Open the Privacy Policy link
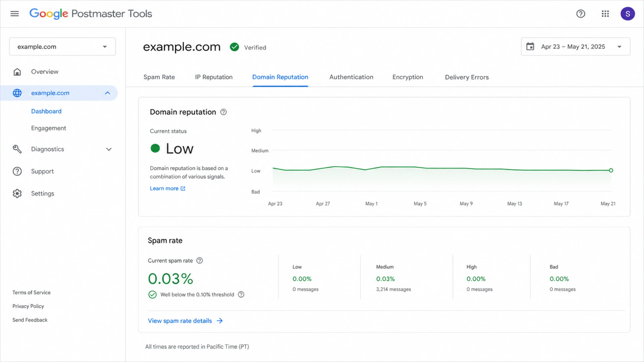 pyautogui.click(x=28, y=306)
